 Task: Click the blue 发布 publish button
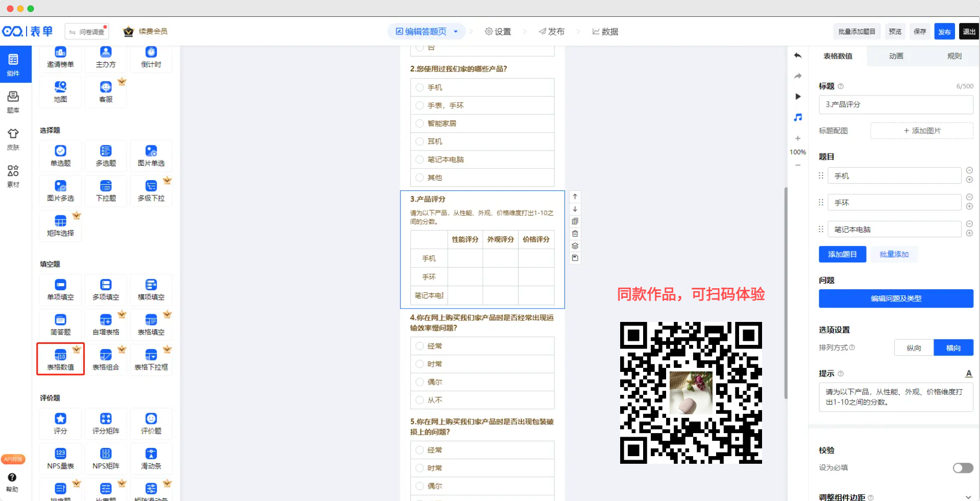click(944, 31)
